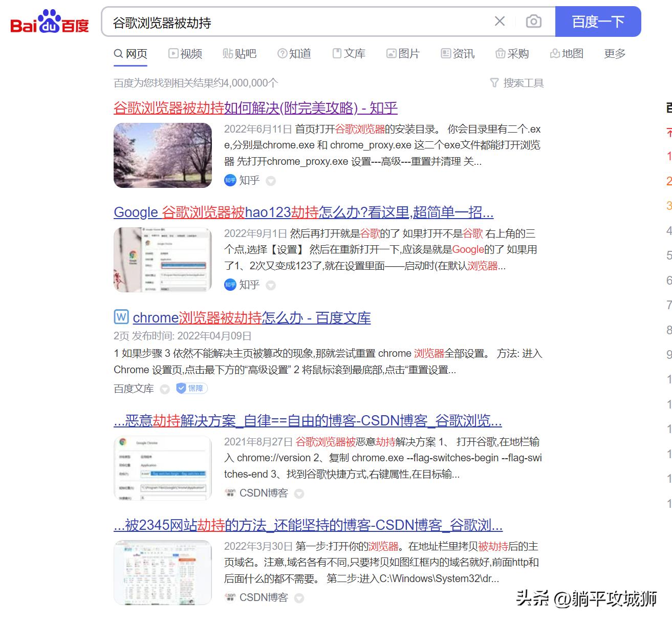Expand the feedback dropdown beside 百度文库

(164, 389)
